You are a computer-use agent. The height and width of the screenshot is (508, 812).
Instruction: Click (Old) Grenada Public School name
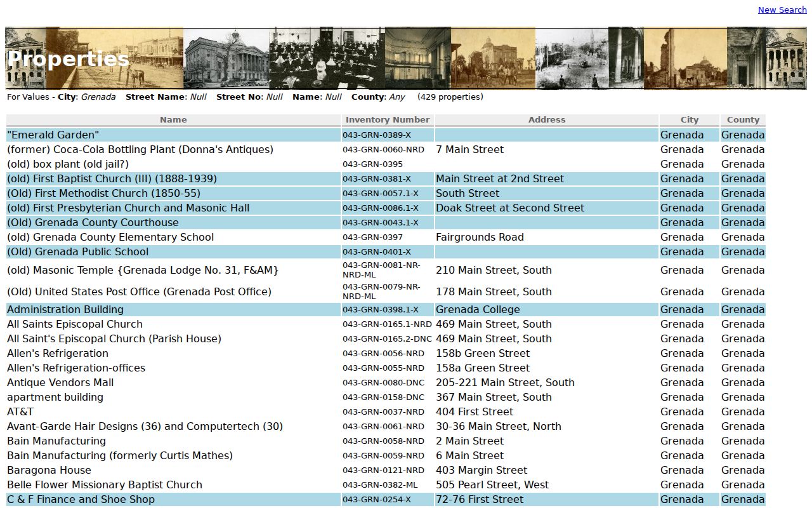coord(77,251)
